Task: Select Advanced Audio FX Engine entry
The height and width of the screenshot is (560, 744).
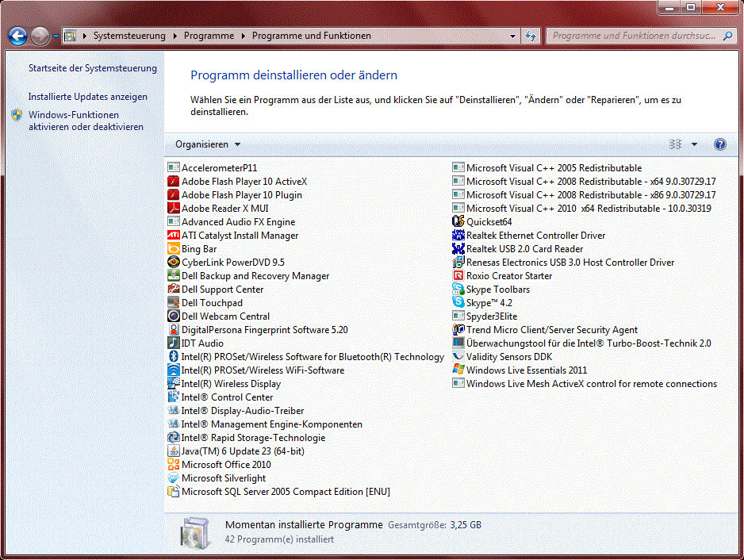Action: click(232, 221)
